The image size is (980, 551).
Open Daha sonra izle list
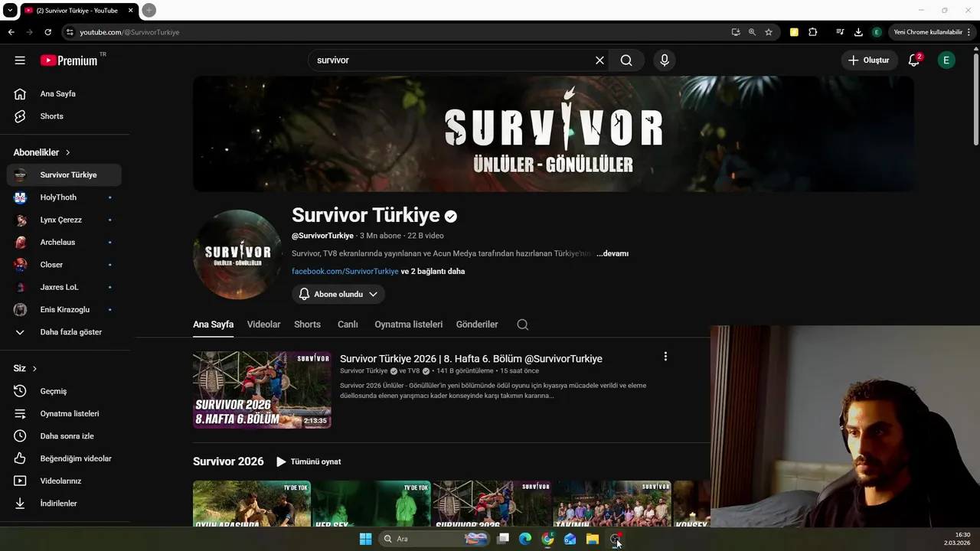pyautogui.click(x=64, y=436)
